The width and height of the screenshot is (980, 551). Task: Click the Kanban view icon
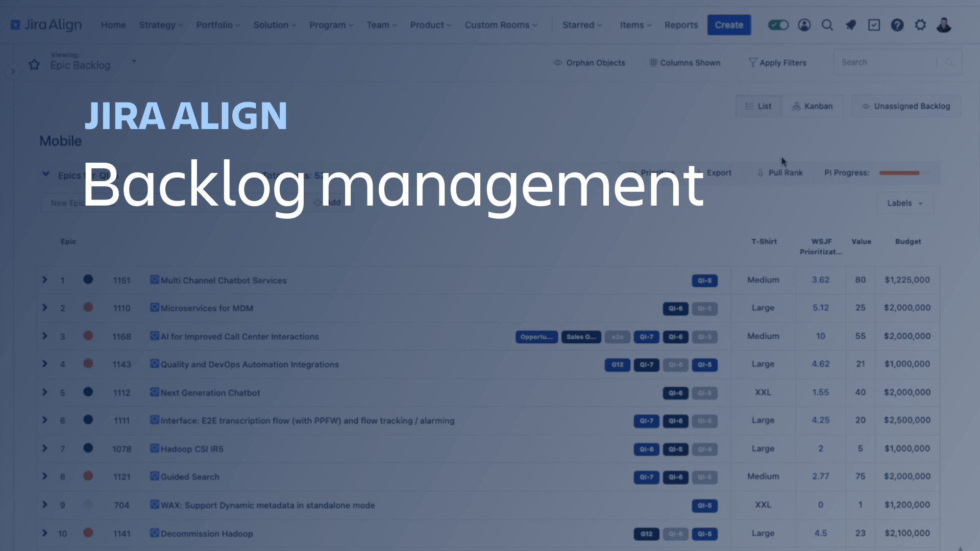(812, 106)
